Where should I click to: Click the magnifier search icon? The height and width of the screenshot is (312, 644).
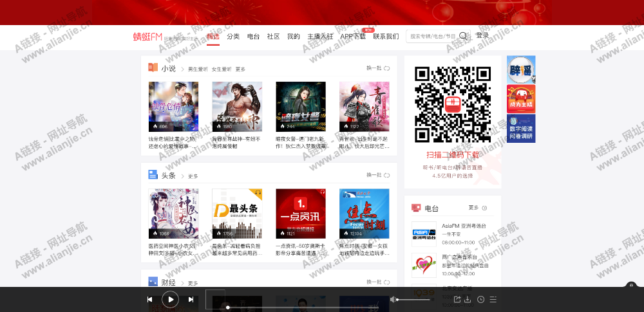(463, 36)
